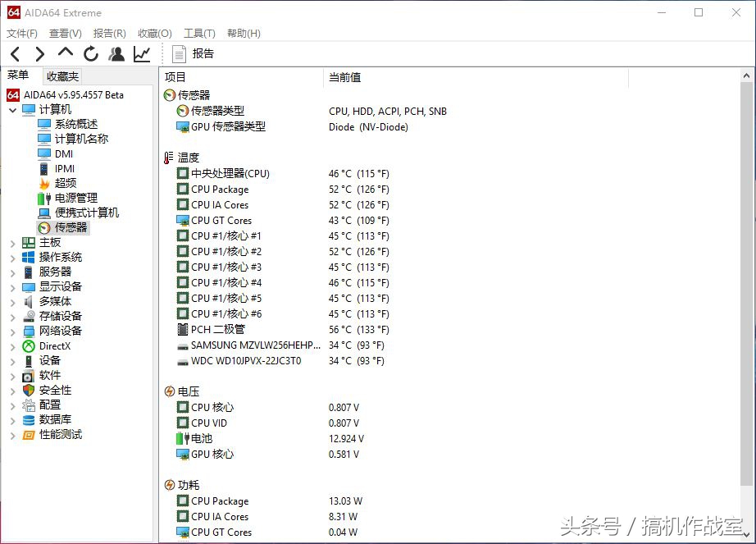The height and width of the screenshot is (544, 756).
Task: Select the up-level arrow icon
Action: (x=65, y=54)
